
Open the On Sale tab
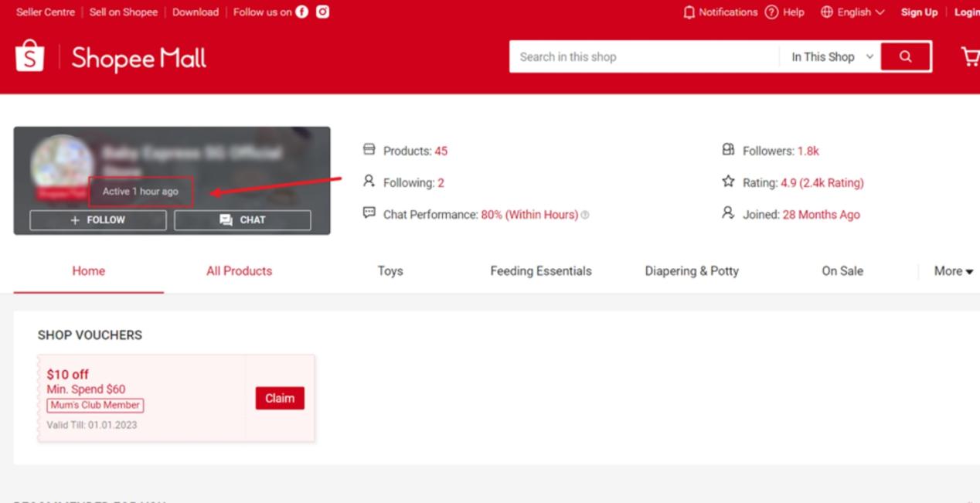click(x=842, y=271)
